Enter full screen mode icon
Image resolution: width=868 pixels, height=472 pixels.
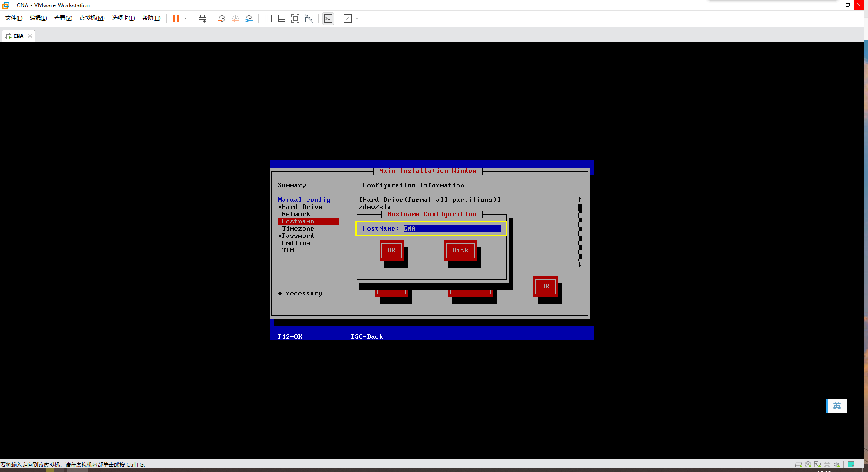coord(295,18)
